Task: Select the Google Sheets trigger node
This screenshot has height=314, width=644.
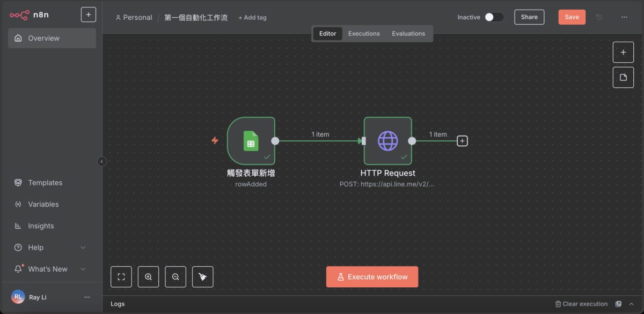Action: 251,140
